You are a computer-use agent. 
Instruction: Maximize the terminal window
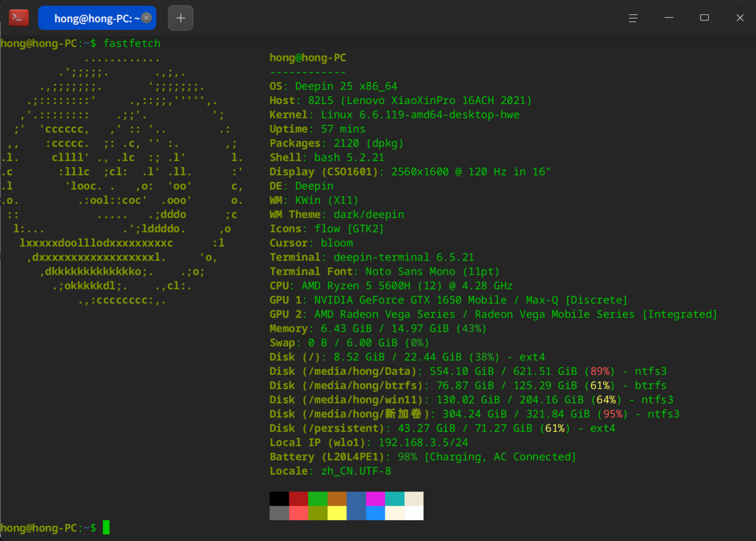pos(704,18)
